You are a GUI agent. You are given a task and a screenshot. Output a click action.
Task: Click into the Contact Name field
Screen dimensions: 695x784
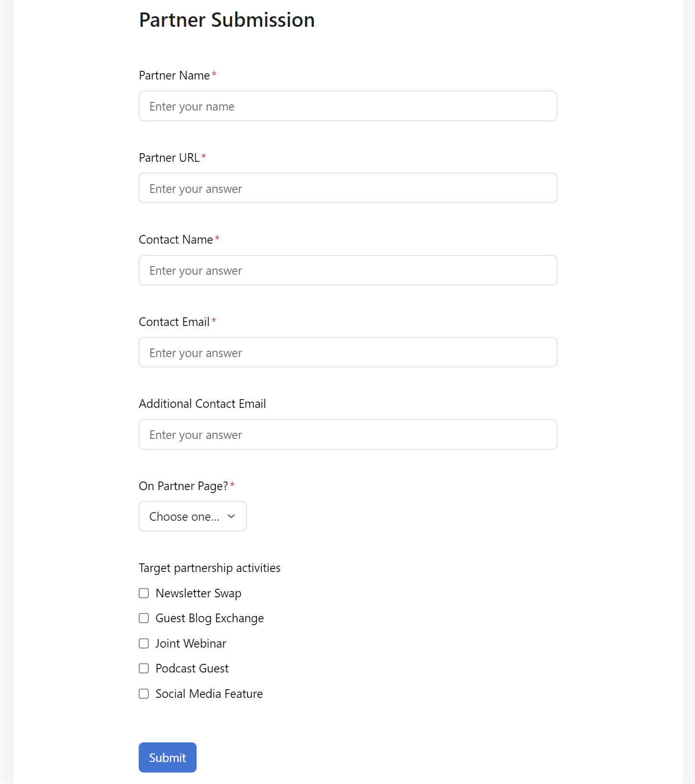[x=348, y=270]
